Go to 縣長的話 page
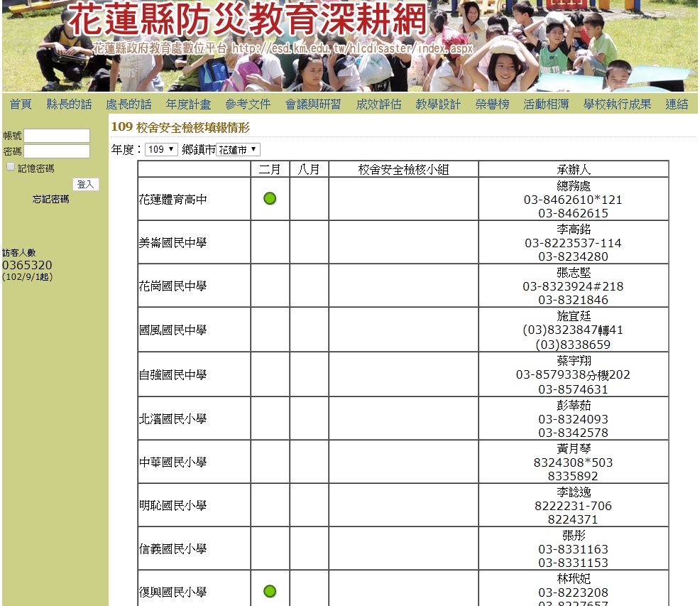The image size is (700, 606). (x=69, y=104)
